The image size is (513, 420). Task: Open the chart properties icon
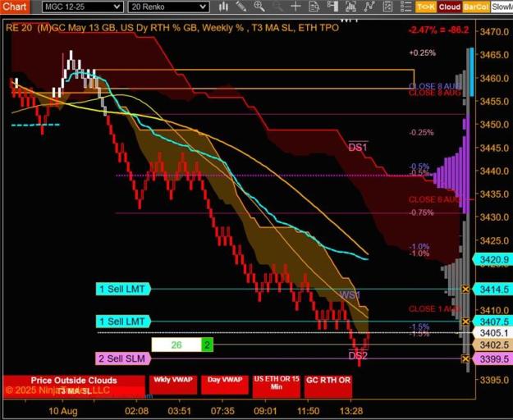pyautogui.click(x=387, y=7)
